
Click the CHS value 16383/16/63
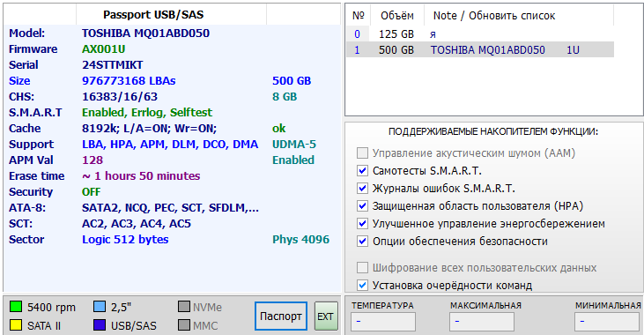pos(120,97)
